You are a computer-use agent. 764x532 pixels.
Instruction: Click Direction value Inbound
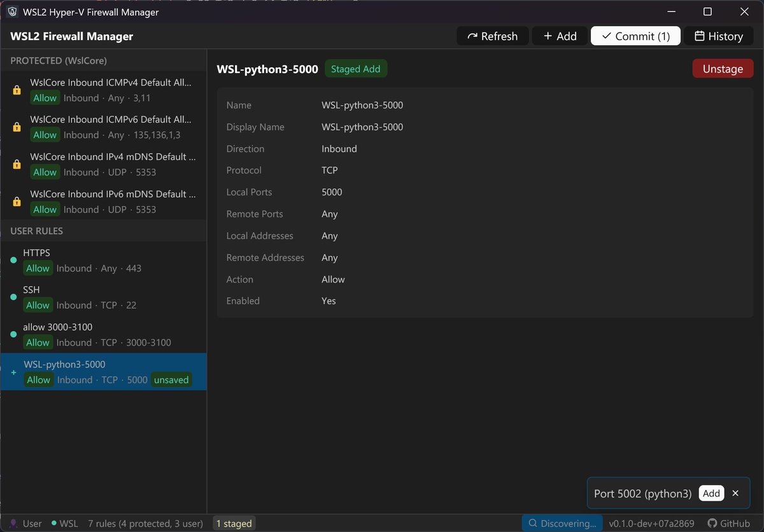click(x=339, y=149)
